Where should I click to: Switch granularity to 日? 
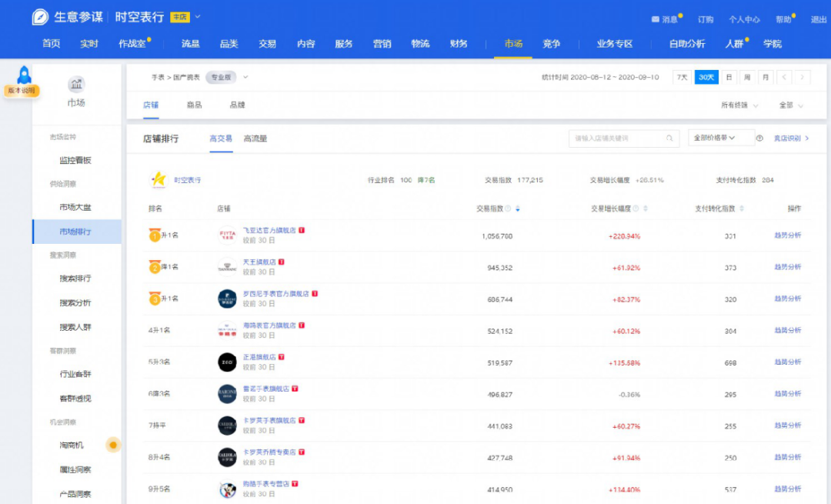click(x=729, y=78)
